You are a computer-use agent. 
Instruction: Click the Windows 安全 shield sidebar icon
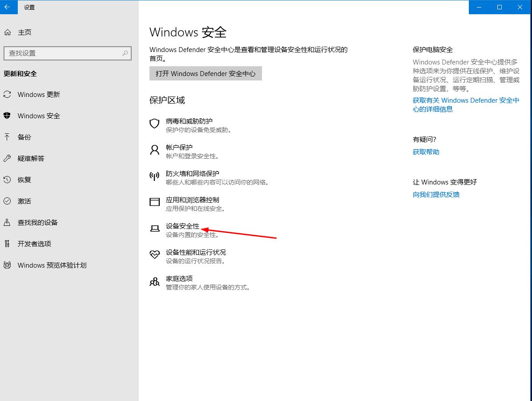[x=7, y=116]
